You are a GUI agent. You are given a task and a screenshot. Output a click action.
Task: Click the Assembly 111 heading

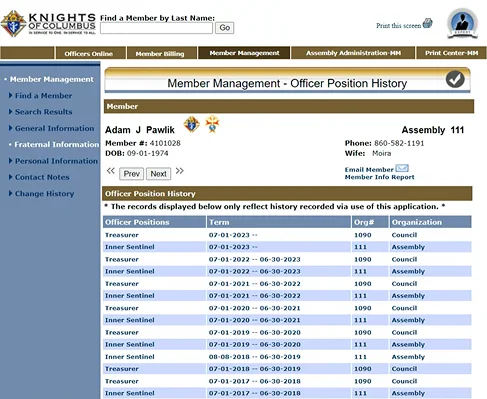433,130
